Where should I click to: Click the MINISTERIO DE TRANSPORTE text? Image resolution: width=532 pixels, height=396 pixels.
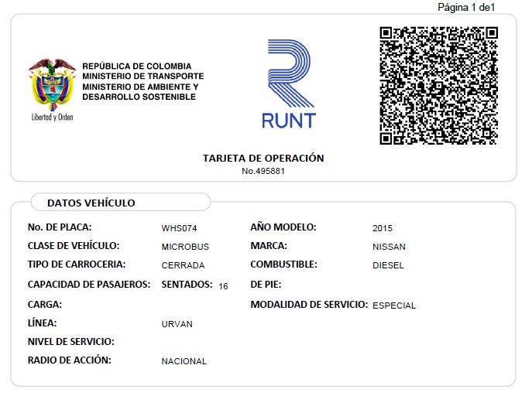(142, 77)
